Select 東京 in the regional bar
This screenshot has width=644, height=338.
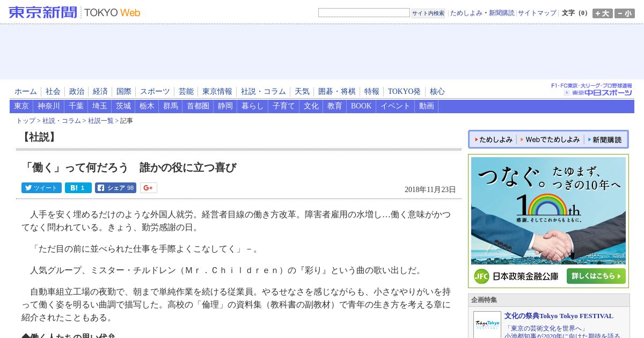[21, 106]
